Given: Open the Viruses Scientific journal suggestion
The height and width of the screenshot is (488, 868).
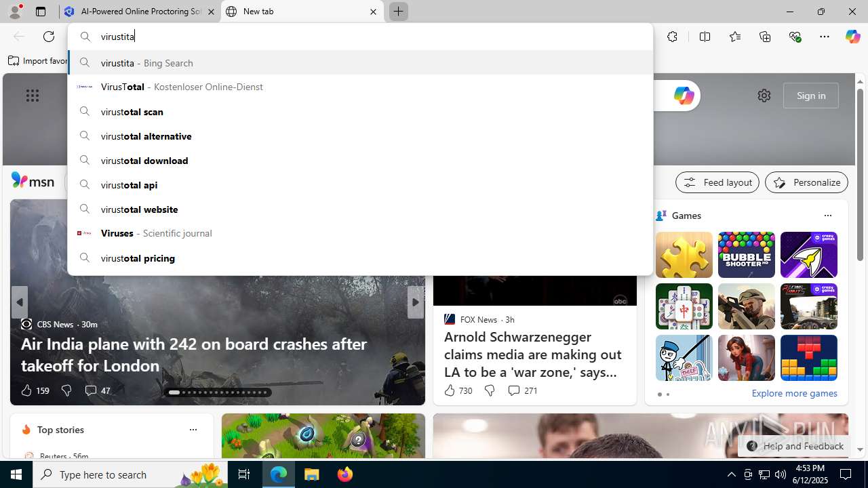Looking at the screenshot, I should pyautogui.click(x=360, y=233).
